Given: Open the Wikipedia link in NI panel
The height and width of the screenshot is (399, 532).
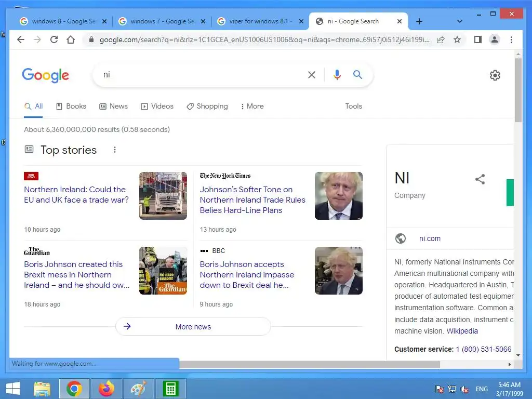Looking at the screenshot, I should pos(462,331).
